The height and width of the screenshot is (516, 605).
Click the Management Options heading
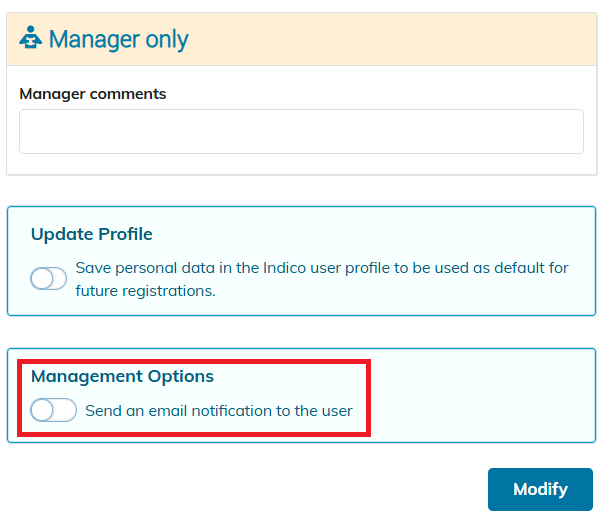pos(122,376)
